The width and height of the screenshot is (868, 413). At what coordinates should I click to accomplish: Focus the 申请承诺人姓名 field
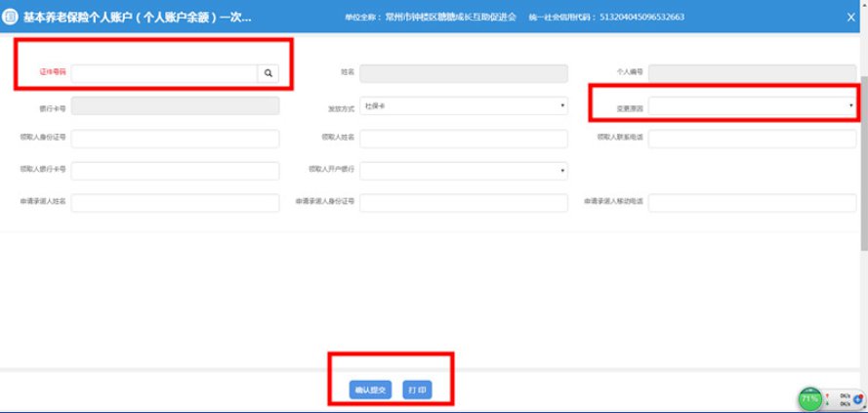point(175,203)
